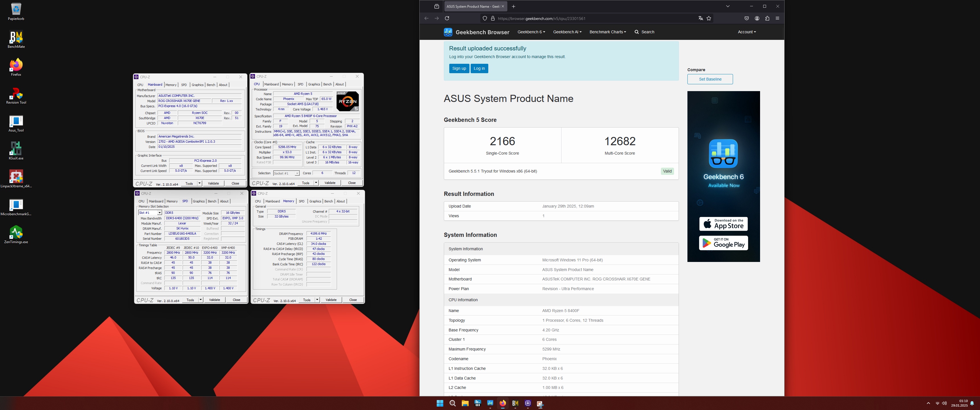Viewport: 980px width, 410px height.
Task: Open a new Firefox tab with plus icon
Action: [513, 7]
